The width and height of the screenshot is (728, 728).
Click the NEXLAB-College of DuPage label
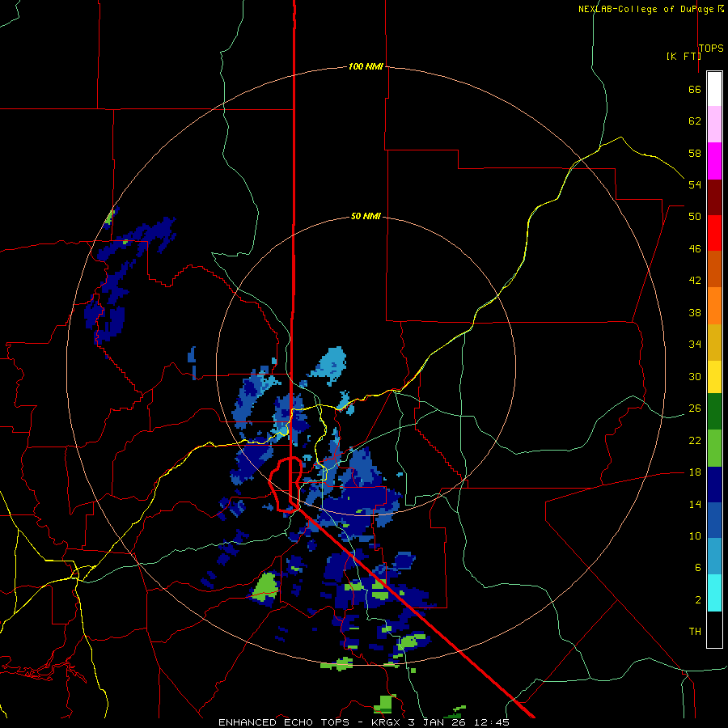pyautogui.click(x=647, y=9)
